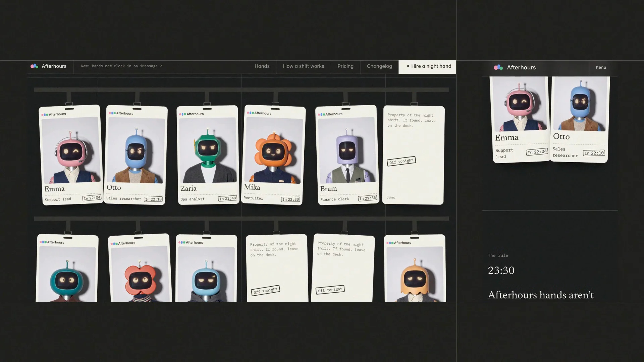Open Mika's Recruiter badge photo
644x362 pixels.
click(x=274, y=150)
